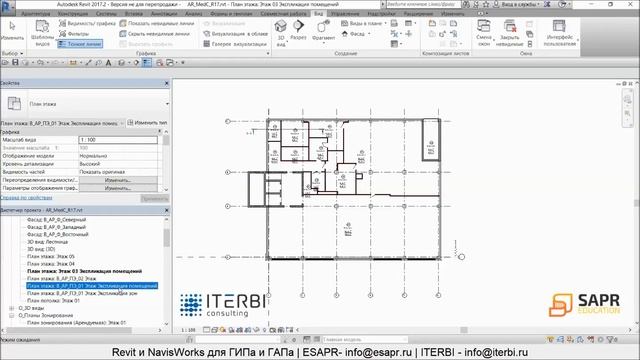Collapse the O_Планы зонирования node

coord(11,316)
